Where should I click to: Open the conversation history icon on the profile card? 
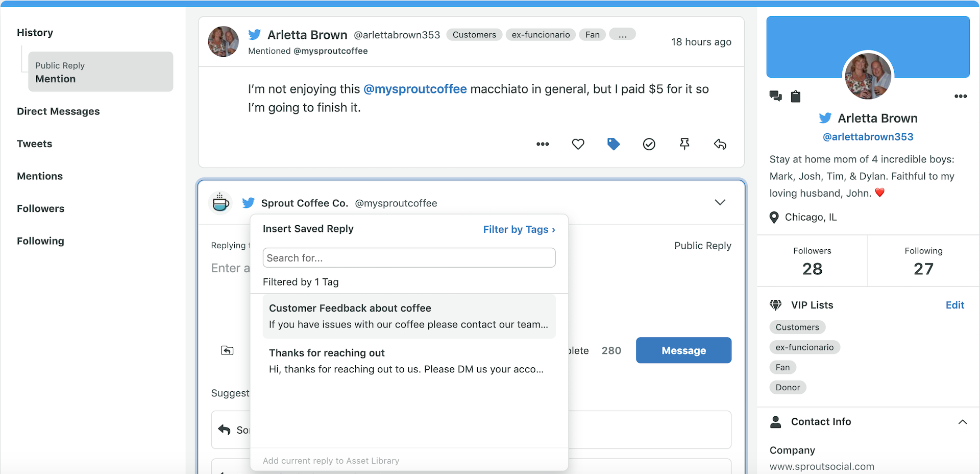pyautogui.click(x=775, y=96)
